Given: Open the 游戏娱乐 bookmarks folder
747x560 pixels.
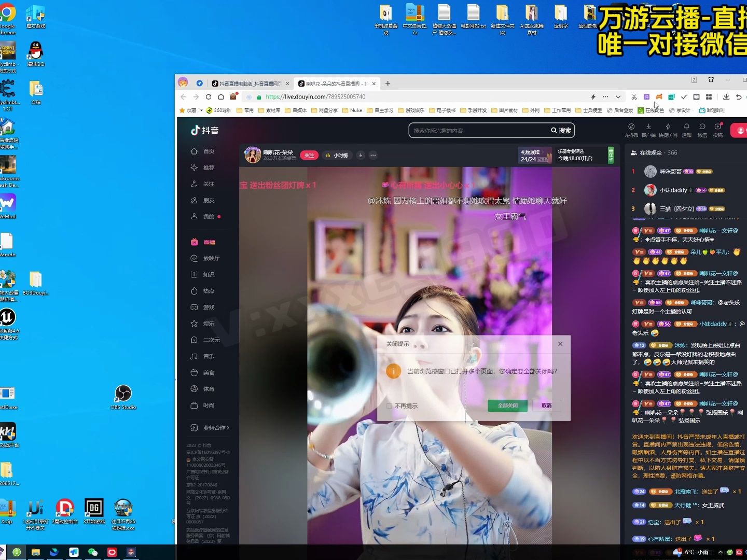Looking at the screenshot, I should coord(411,110).
